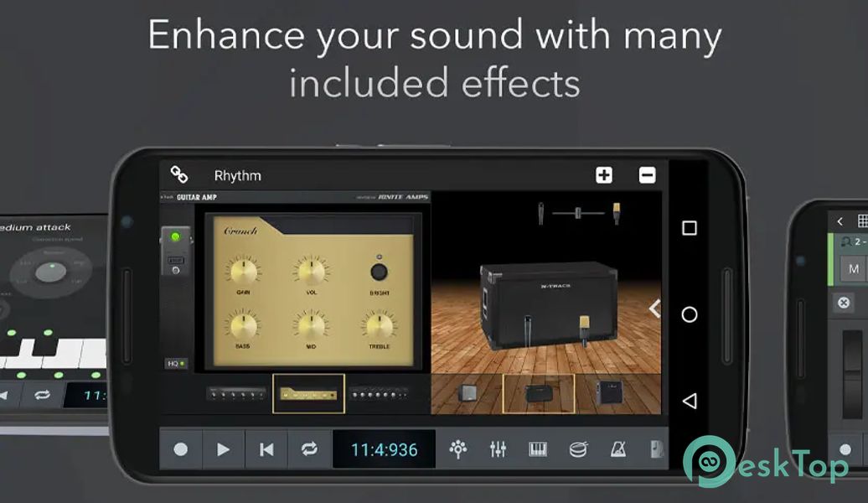Click the Rhythm track title
The image size is (868, 503).
237,175
